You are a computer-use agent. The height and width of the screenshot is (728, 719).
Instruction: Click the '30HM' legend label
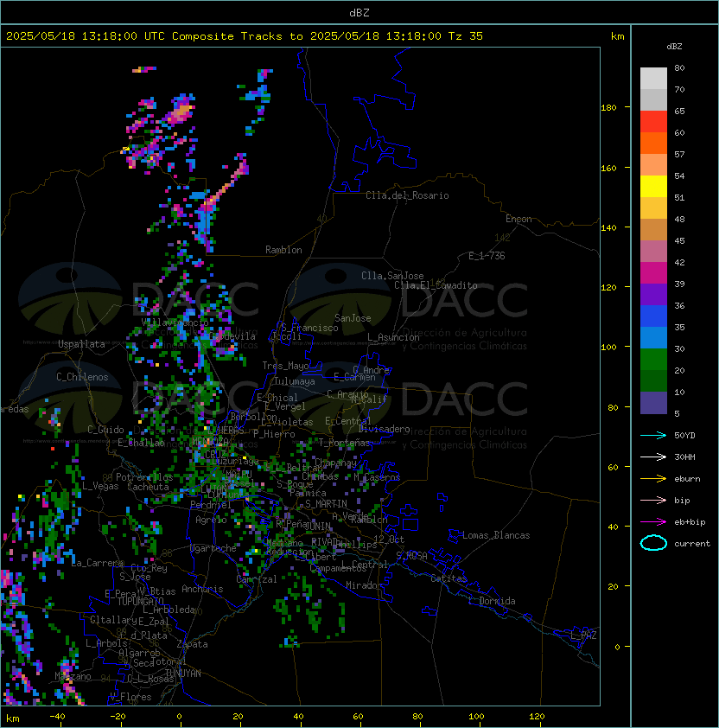coord(684,457)
